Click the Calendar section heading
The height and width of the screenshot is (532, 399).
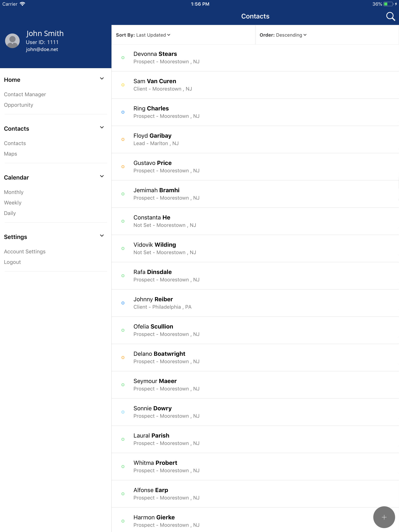point(16,177)
